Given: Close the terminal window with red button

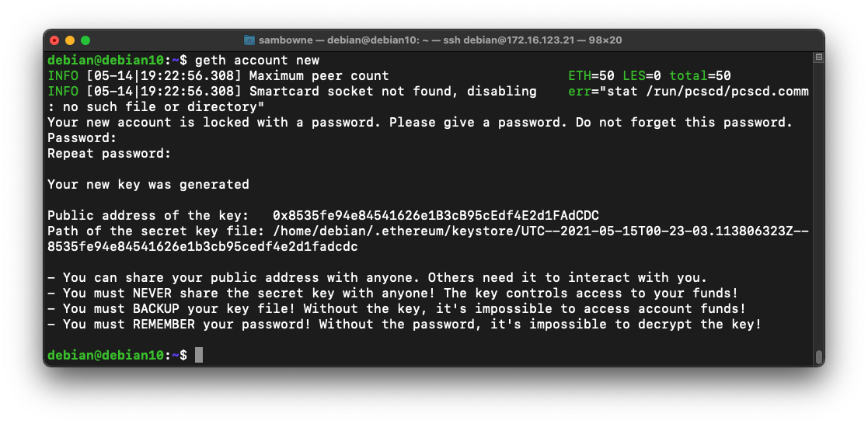Looking at the screenshot, I should coord(54,40).
